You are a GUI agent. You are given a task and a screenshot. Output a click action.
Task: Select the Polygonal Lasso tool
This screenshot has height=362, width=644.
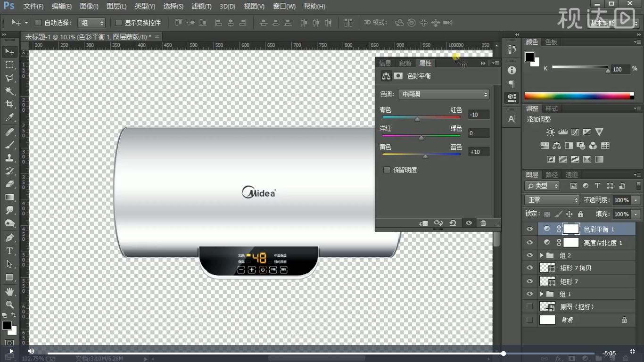point(9,78)
